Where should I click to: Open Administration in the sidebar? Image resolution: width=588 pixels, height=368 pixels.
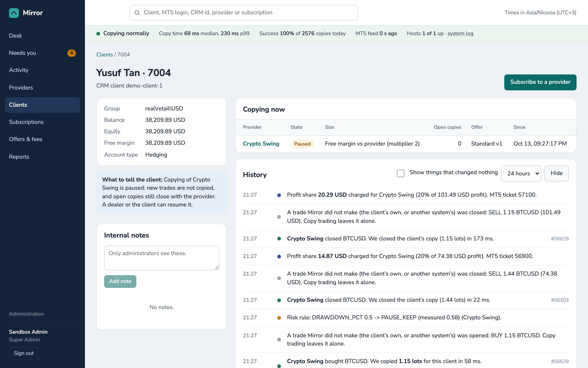(x=27, y=314)
